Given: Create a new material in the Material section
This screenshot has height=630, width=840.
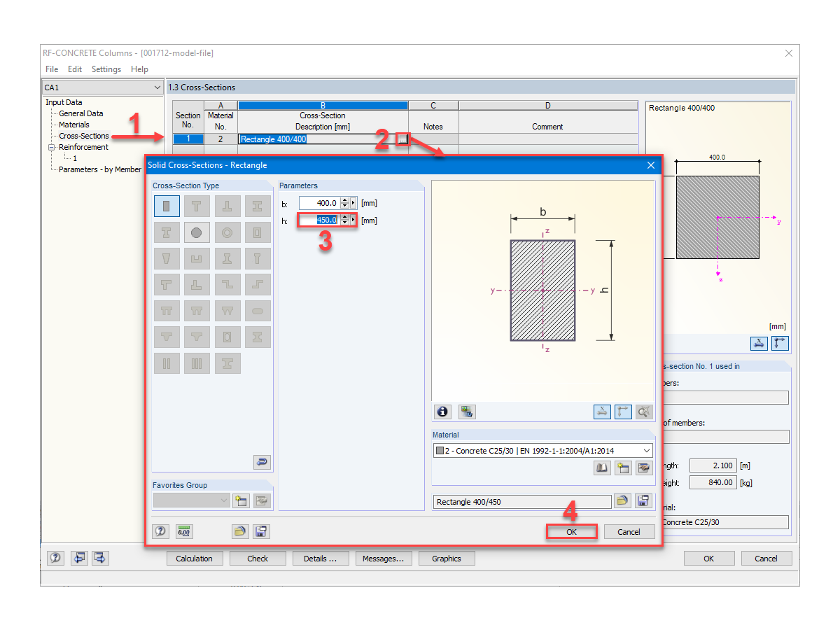Looking at the screenshot, I should [623, 468].
